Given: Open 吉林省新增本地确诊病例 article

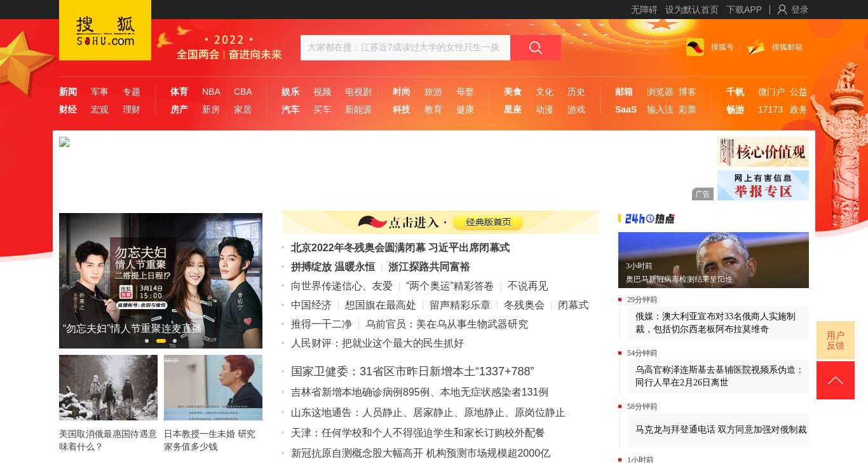Looking at the screenshot, I should click(x=419, y=392).
